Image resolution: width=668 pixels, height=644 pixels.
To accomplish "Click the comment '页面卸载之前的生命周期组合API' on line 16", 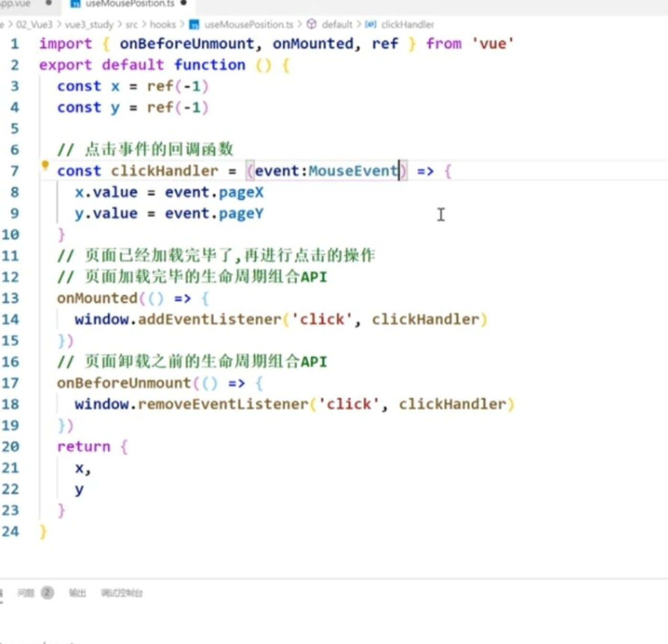I will pos(206,362).
